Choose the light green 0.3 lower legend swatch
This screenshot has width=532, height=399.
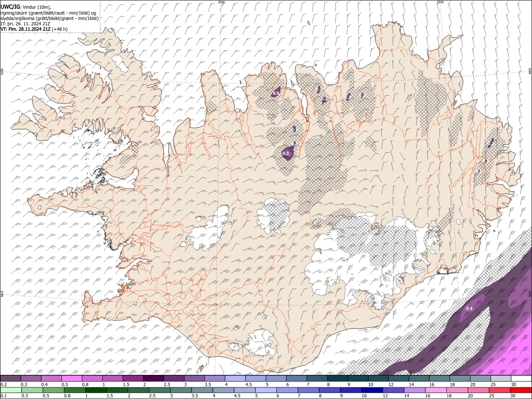coord(32,390)
